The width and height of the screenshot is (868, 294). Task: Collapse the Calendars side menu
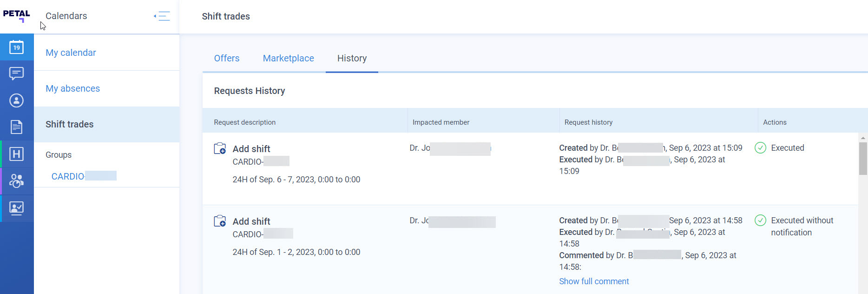pyautogui.click(x=162, y=16)
